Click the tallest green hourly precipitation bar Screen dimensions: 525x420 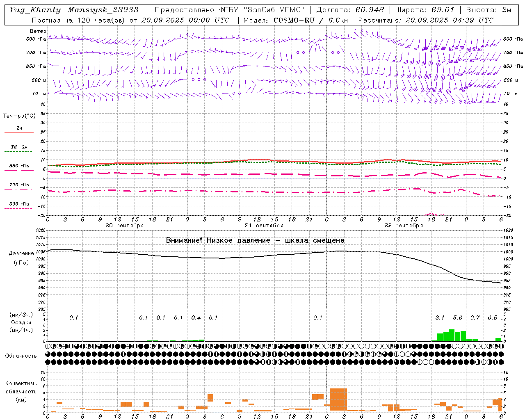(452, 335)
